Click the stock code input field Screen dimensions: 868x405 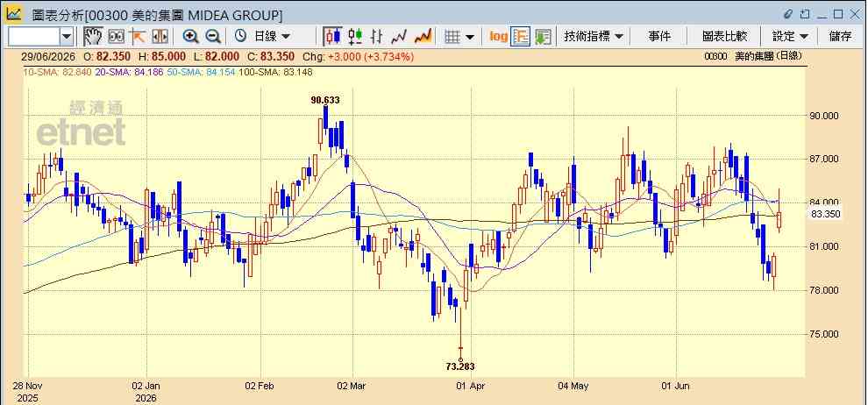34,37
